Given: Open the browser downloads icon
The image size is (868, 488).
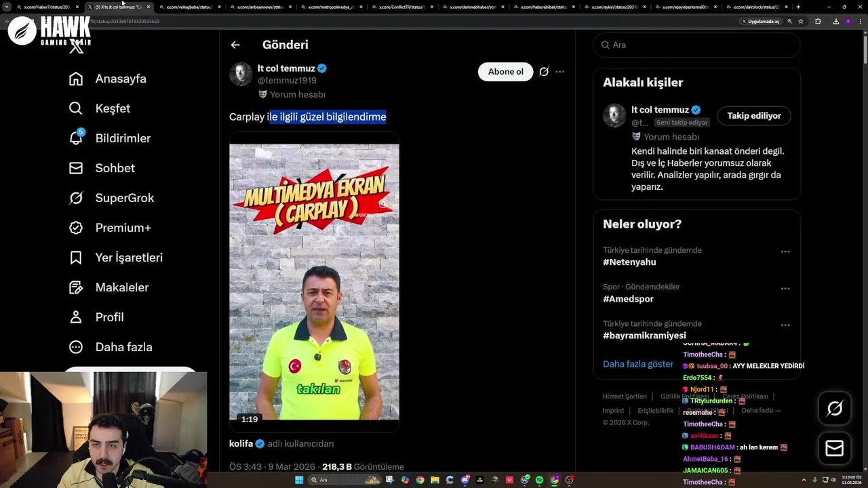Looking at the screenshot, I should pyautogui.click(x=836, y=21).
